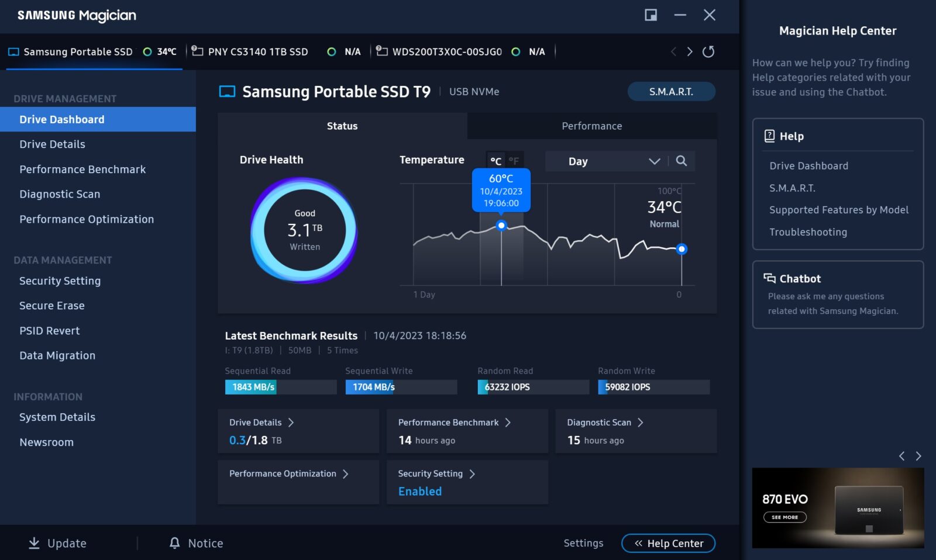936x560 pixels.
Task: Select Celsius temperature unit
Action: pos(495,161)
